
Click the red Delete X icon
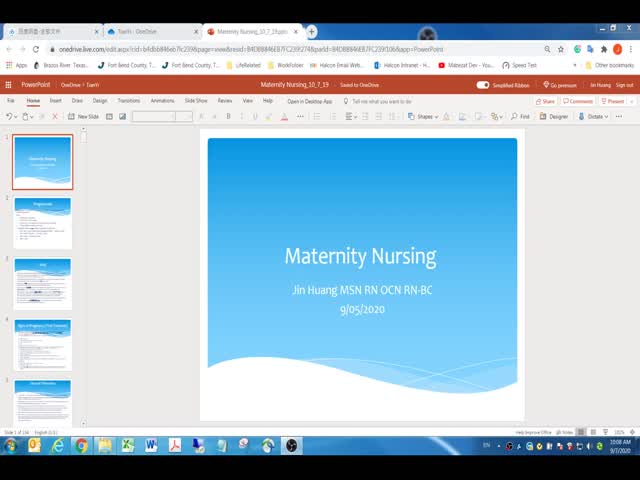(x=55, y=117)
